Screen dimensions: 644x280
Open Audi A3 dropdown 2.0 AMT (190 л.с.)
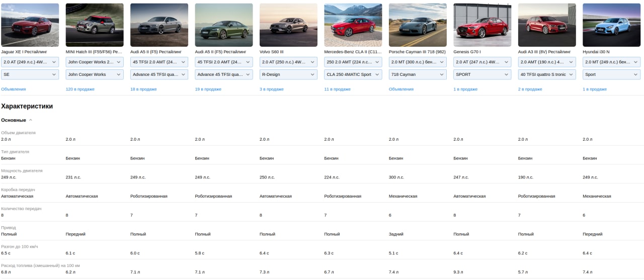(x=547, y=62)
